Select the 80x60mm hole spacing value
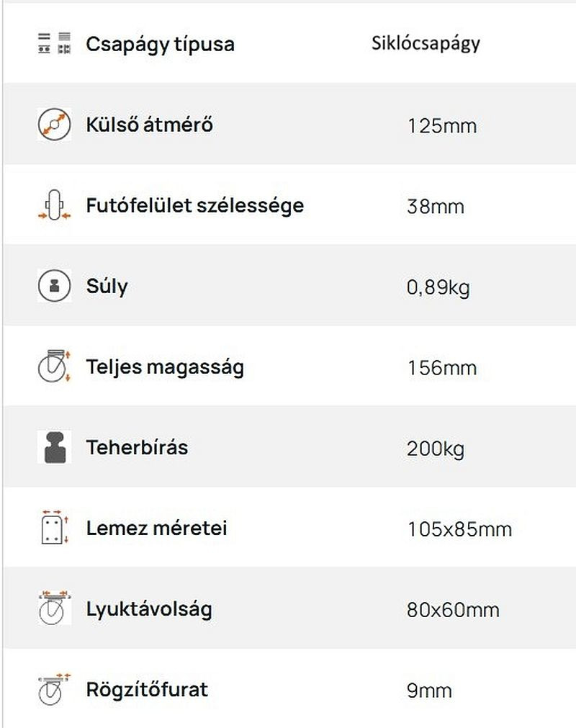The height and width of the screenshot is (728, 576). tap(452, 611)
